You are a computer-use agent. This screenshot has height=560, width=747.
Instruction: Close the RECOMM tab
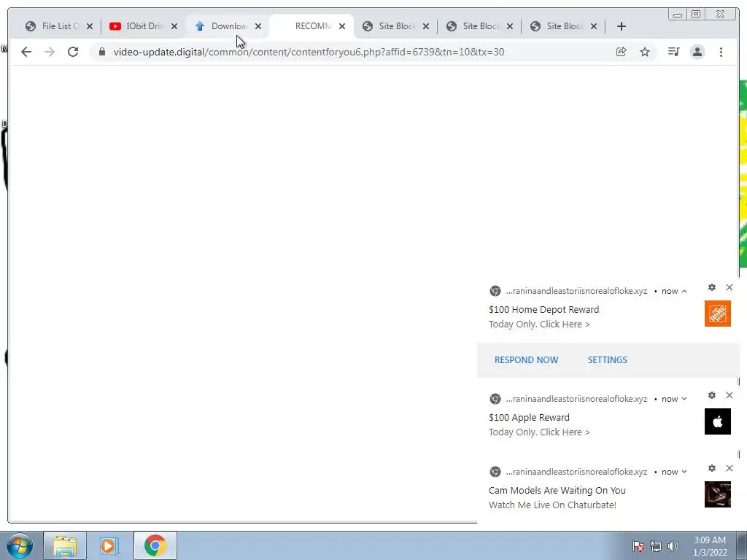(342, 26)
